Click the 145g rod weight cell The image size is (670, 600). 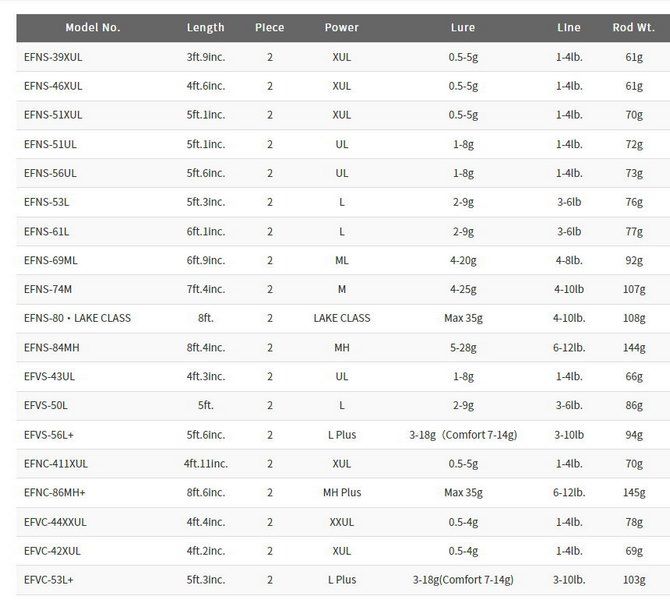click(634, 493)
